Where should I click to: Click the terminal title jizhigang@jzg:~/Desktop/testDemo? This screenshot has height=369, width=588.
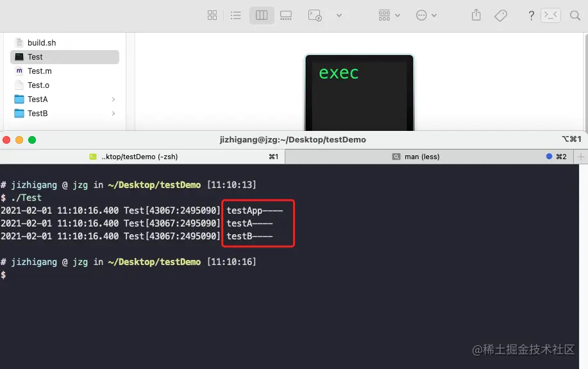[293, 140]
